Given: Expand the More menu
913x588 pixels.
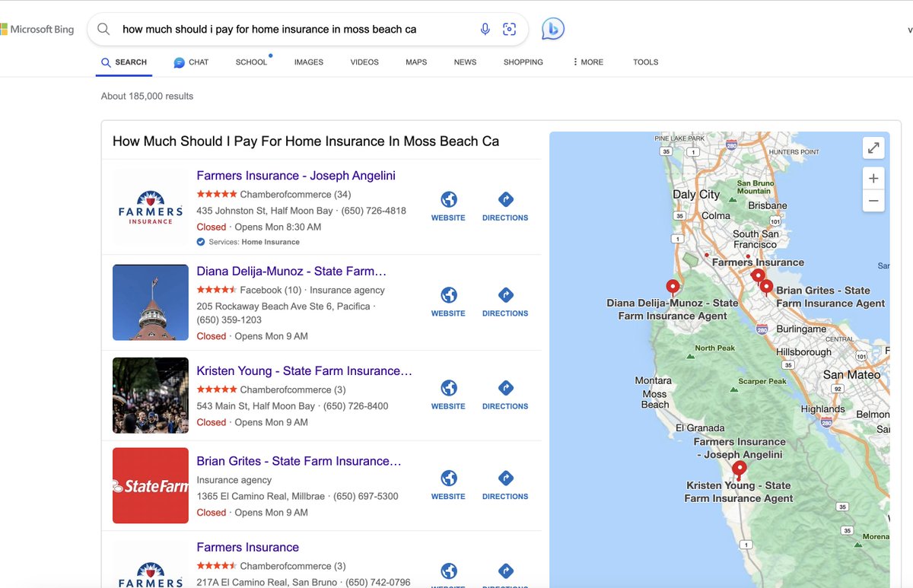Looking at the screenshot, I should (x=588, y=62).
